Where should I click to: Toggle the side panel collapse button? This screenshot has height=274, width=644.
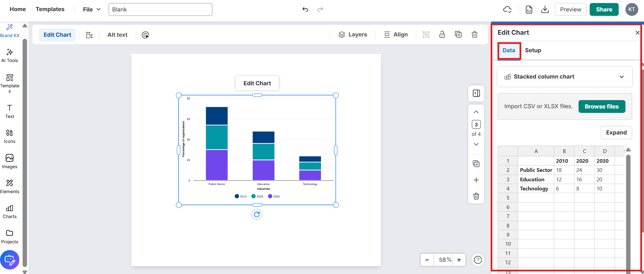[x=476, y=93]
